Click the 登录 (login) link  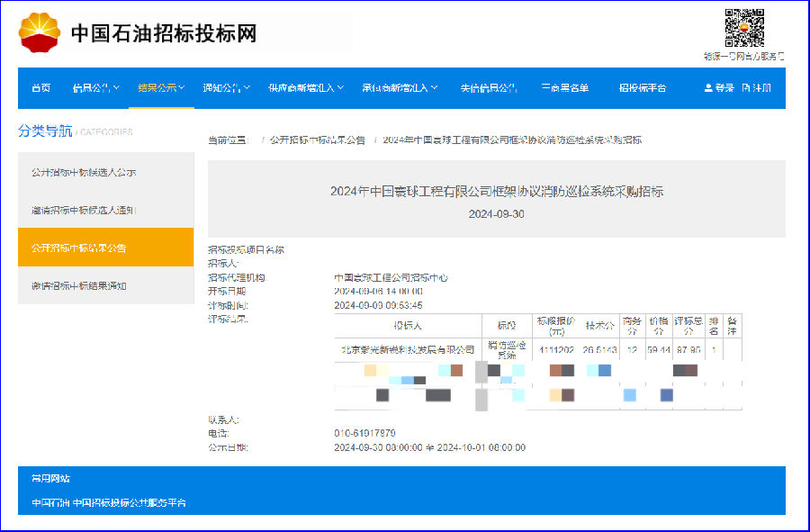(724, 87)
